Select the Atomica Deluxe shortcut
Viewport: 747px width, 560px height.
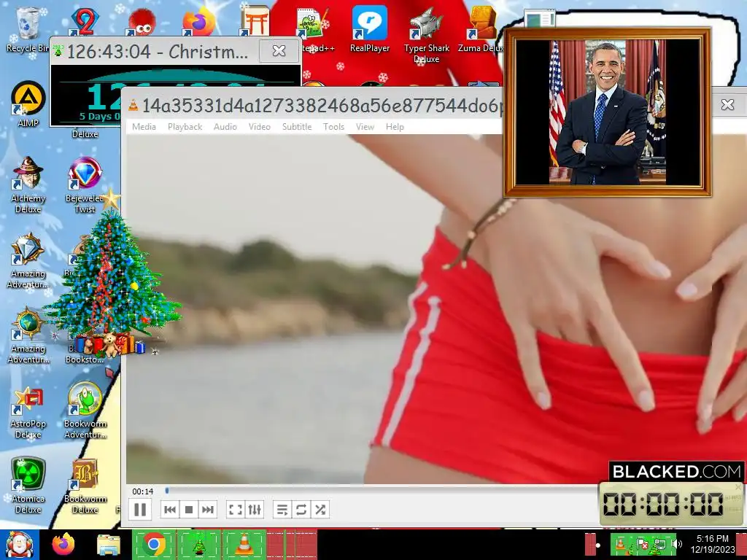(x=28, y=486)
